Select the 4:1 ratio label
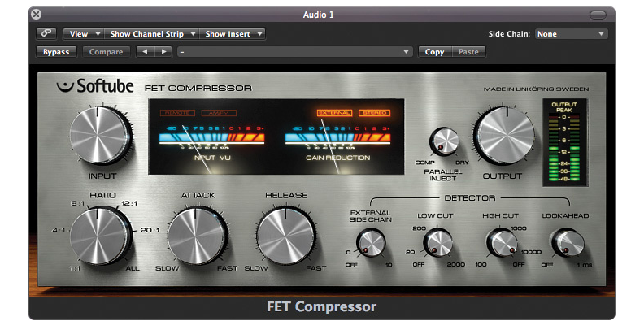This screenshot has width=644, height=325. (x=59, y=230)
